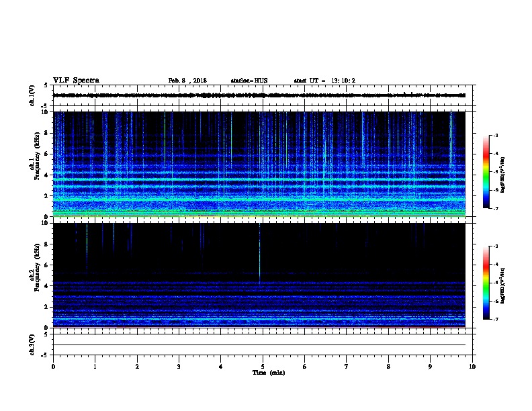Select the date label "Feb. 8, 2018"
Screen dimensions: 532x411
point(187,81)
